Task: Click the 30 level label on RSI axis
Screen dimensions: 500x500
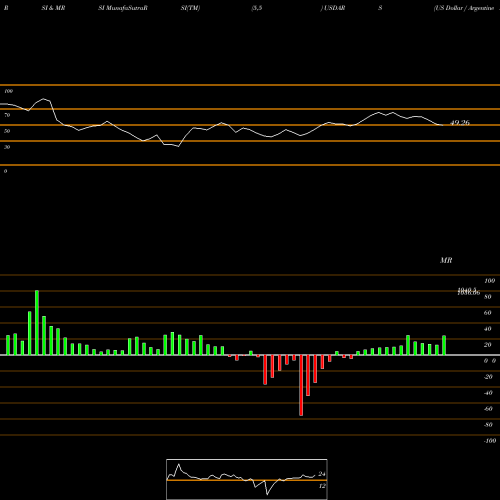Action: click(7, 147)
